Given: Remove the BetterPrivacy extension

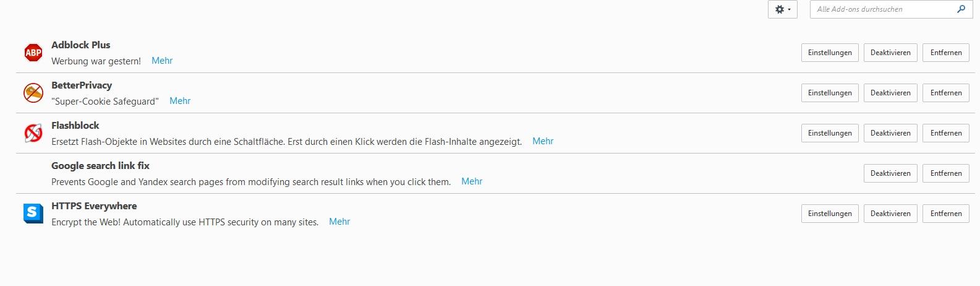Looking at the screenshot, I should tap(946, 93).
